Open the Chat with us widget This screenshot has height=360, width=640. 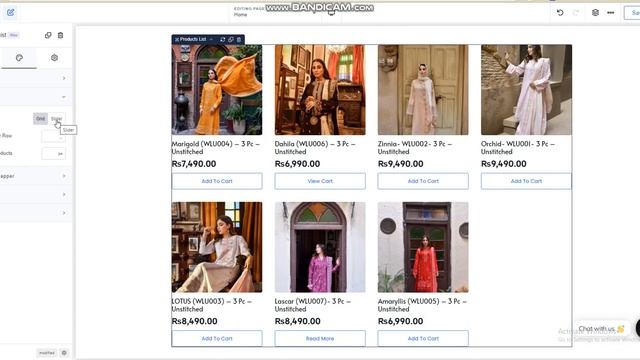(601, 329)
